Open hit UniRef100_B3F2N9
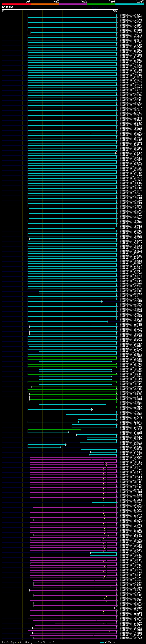 pos(131,361)
